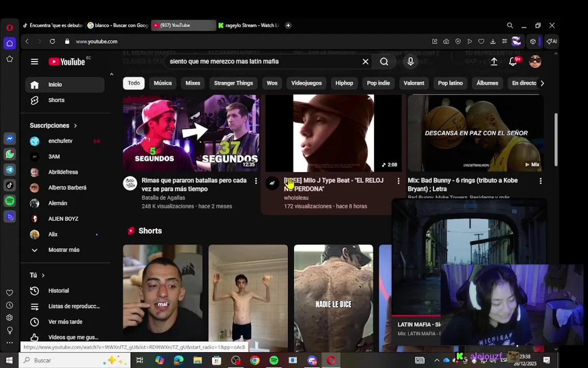Switch to the TikTok browser tab
The image size is (588, 368).
click(53, 26)
